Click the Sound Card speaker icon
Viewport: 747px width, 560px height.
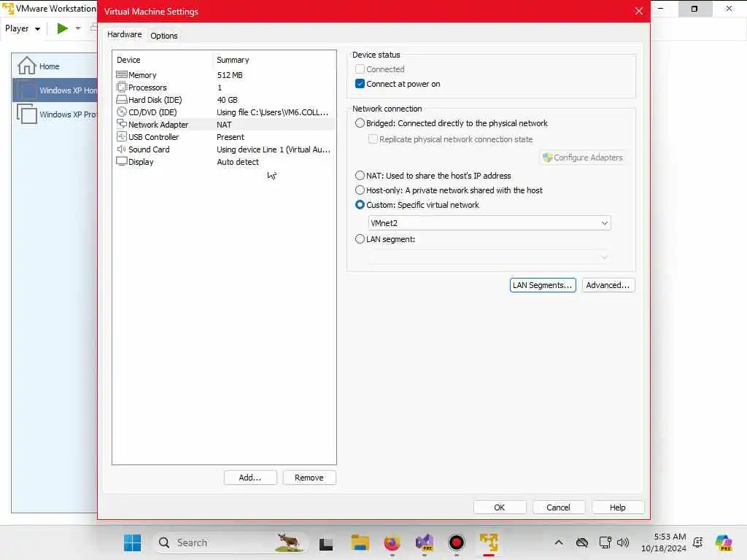click(122, 149)
